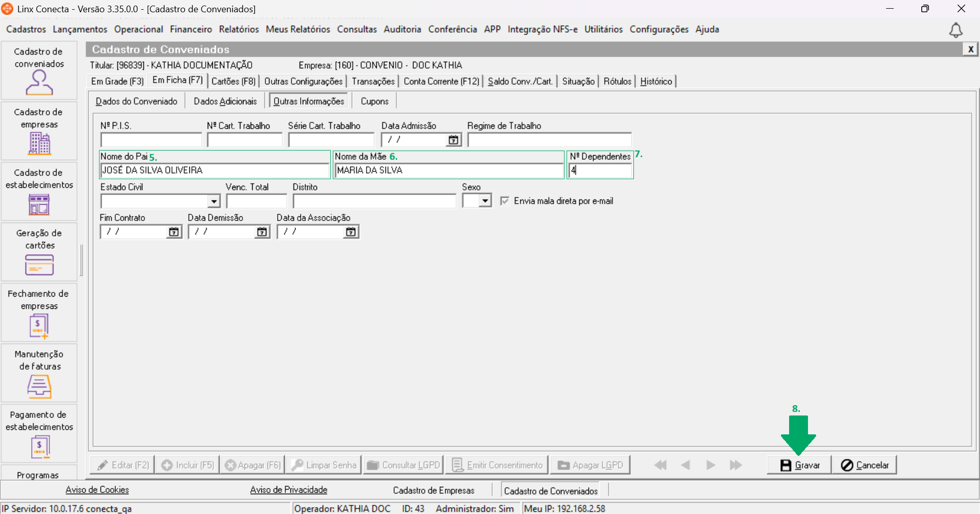Screen dimensions: 980x514
Task: Open the Meus Relatórios menu
Action: (298, 30)
